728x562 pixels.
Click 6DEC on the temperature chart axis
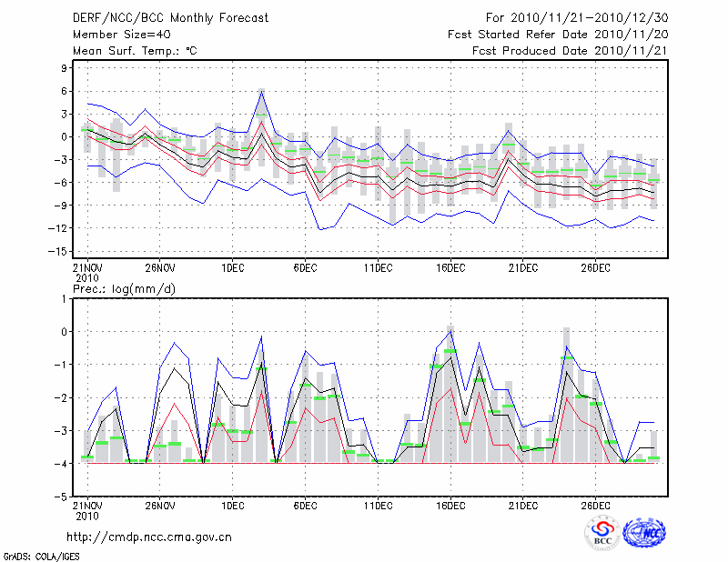[x=305, y=268]
